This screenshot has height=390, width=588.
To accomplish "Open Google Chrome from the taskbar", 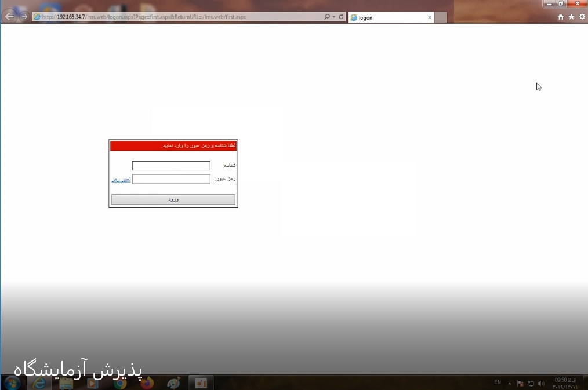I will (120, 382).
